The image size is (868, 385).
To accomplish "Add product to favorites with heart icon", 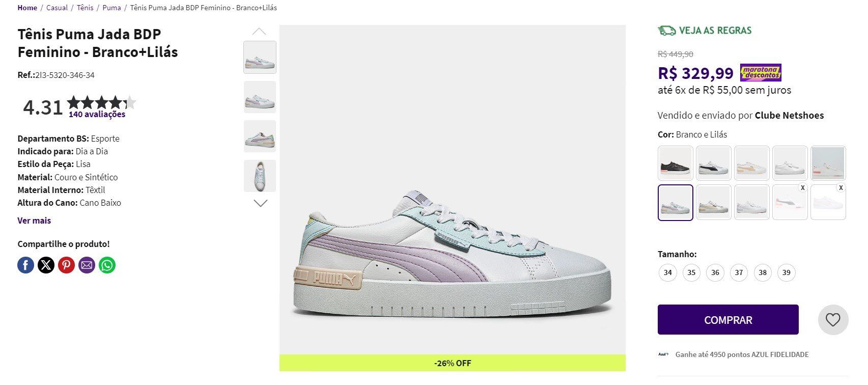I will coord(833,320).
